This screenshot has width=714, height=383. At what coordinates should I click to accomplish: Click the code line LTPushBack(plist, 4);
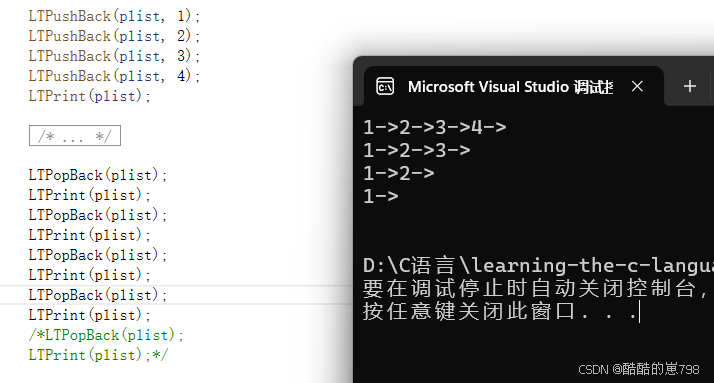coord(114,77)
